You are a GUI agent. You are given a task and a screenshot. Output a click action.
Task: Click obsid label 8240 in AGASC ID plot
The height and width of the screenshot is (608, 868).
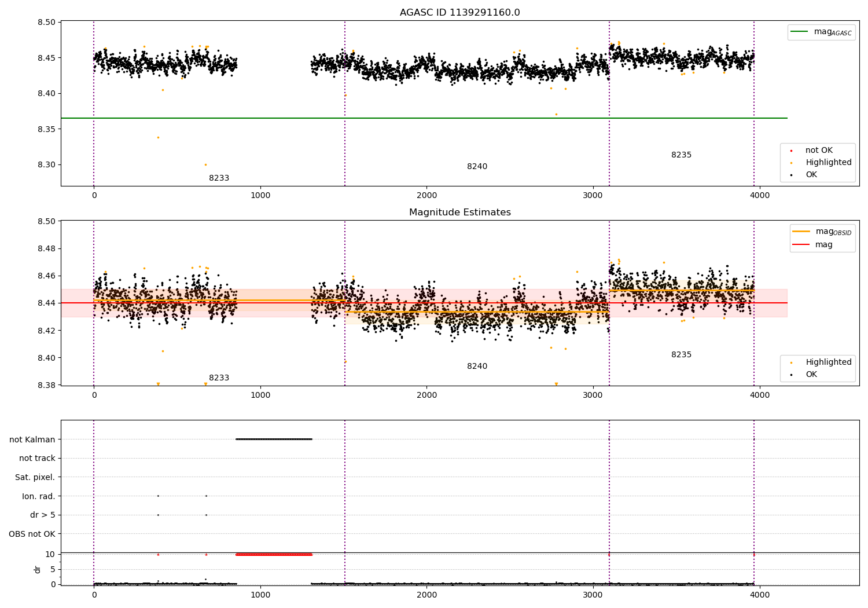point(477,167)
